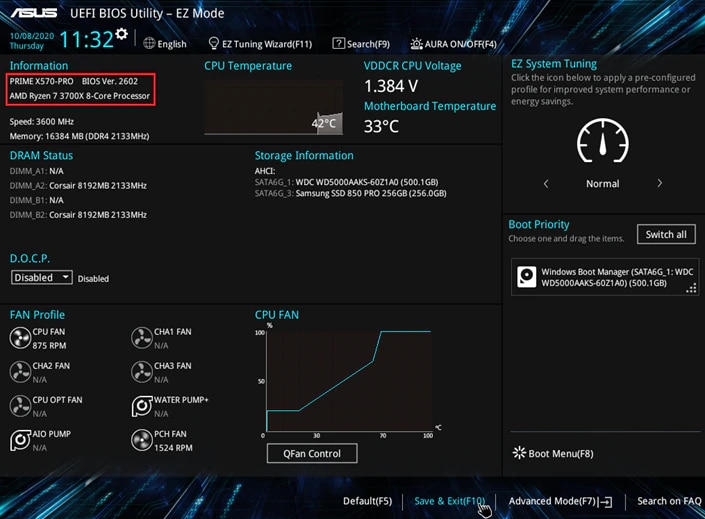The width and height of the screenshot is (705, 519).
Task: Click the 875 RPM CPU fan value
Action: tap(49, 345)
